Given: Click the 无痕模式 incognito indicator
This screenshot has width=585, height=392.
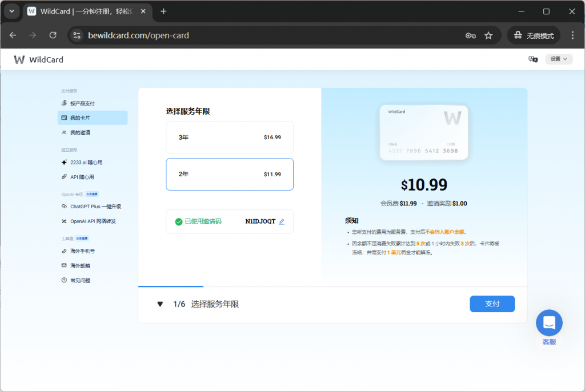Looking at the screenshot, I should (534, 36).
